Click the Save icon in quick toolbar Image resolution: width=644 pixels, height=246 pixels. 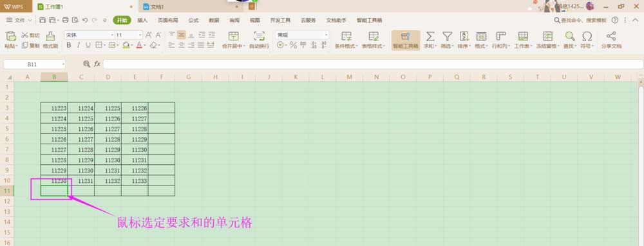click(x=43, y=20)
